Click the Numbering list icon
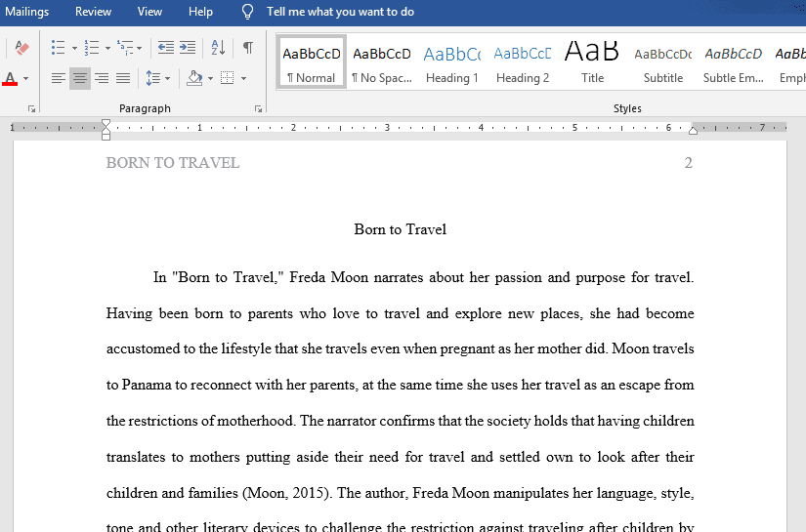Screen dimensions: 806x532 click(92, 48)
